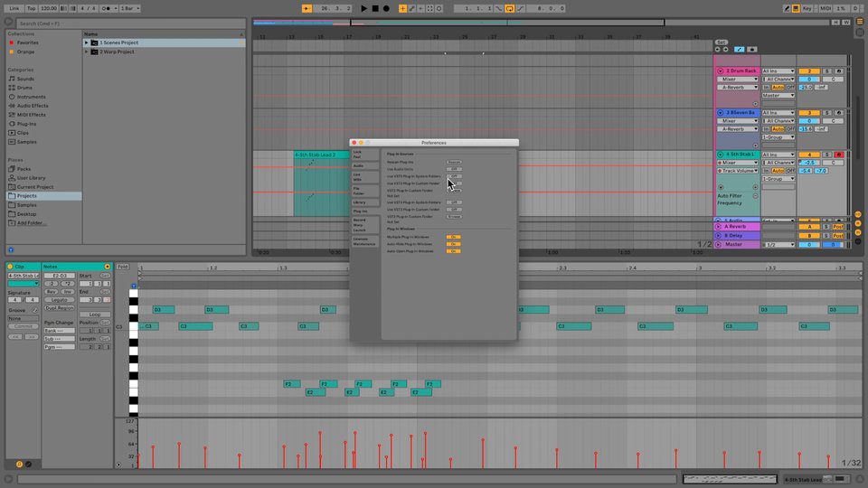Image resolution: width=868 pixels, height=488 pixels.
Task: Disarm the 4 5th Stab track record button
Action: tap(839, 155)
